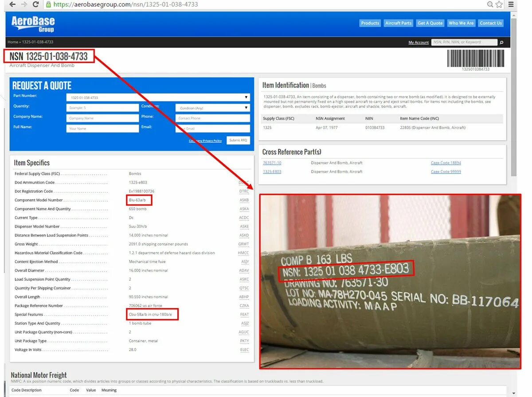Click the text '22805 (Dispenser And Bomb, Aircraft)'

tap(433, 128)
